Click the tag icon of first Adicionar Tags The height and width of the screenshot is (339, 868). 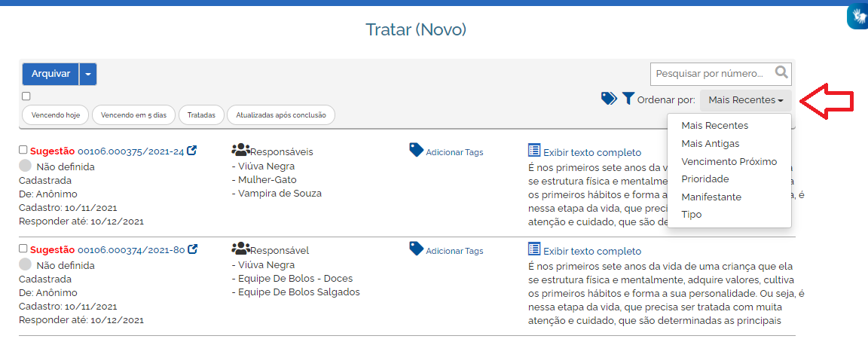pos(416,150)
